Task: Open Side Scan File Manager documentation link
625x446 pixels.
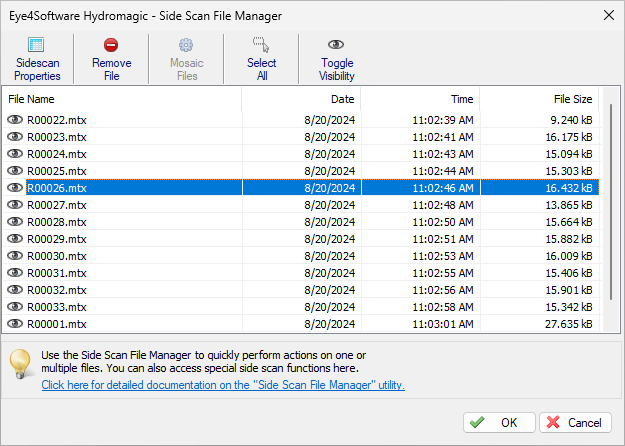Action: [x=223, y=385]
